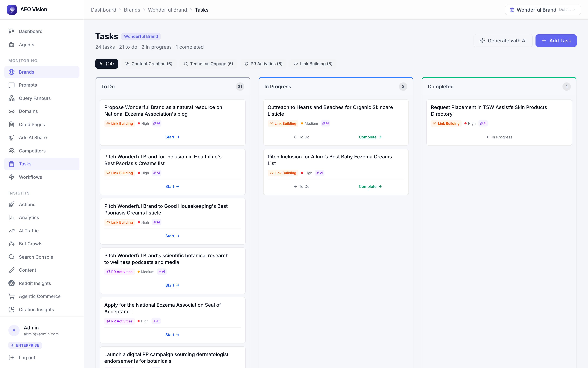This screenshot has width=588, height=368.
Task: Click AI badge on Hearts and Beaches task
Action: click(325, 124)
